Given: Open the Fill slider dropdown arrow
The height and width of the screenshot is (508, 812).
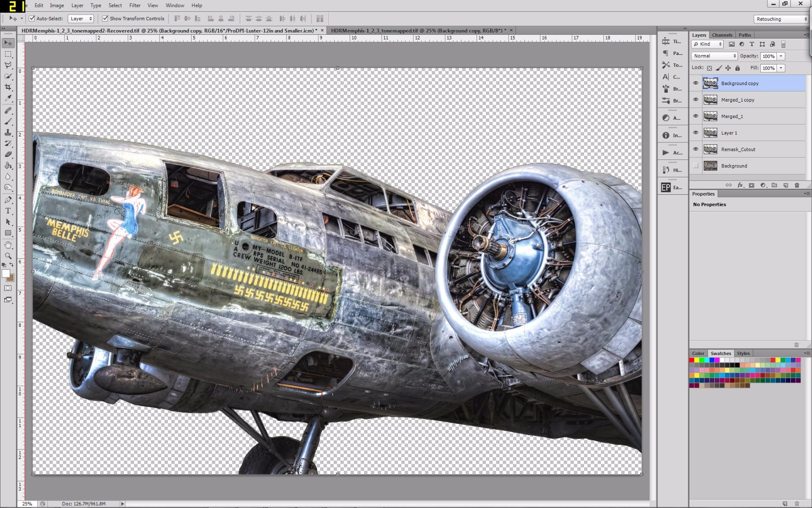Looking at the screenshot, I should 781,68.
